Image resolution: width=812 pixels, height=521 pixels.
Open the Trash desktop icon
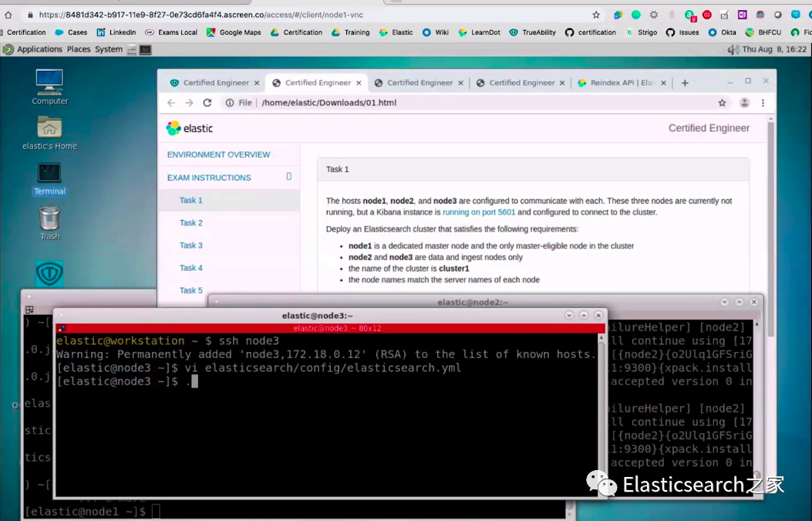[x=49, y=223]
